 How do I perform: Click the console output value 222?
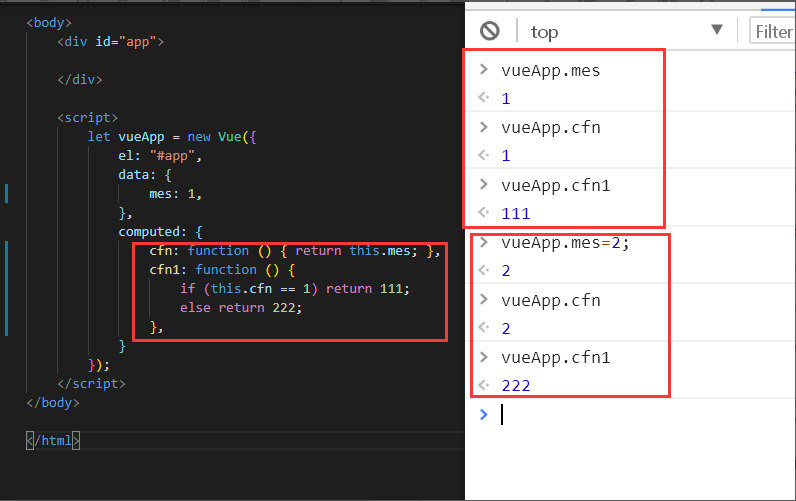click(x=515, y=386)
